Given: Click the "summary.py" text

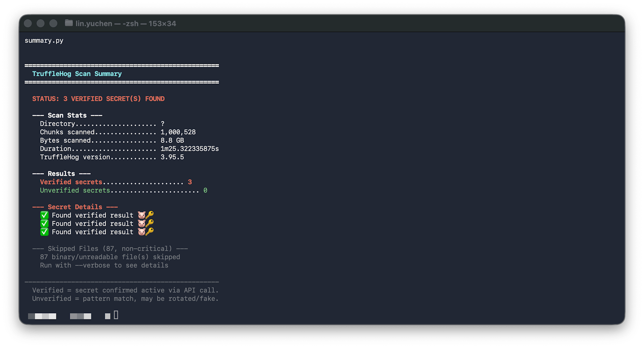Looking at the screenshot, I should 44,41.
